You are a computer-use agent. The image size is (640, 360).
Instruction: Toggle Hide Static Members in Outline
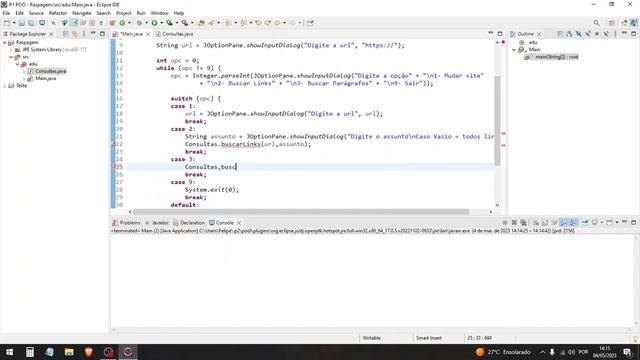click(x=588, y=34)
